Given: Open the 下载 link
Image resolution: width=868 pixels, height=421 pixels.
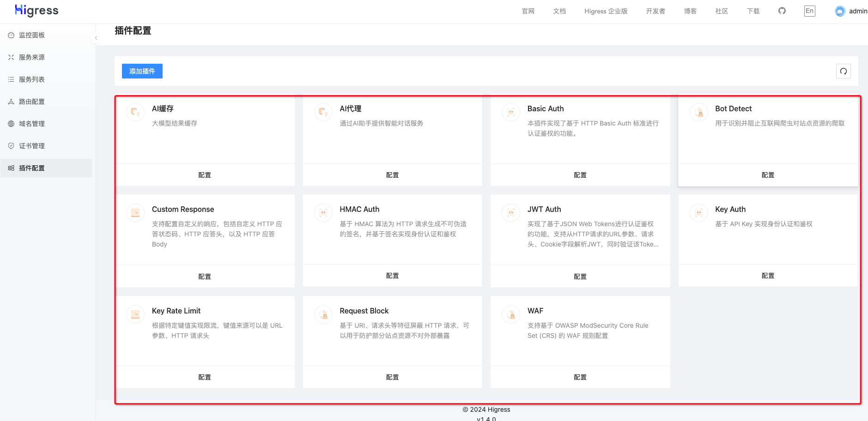Looking at the screenshot, I should pos(753,11).
